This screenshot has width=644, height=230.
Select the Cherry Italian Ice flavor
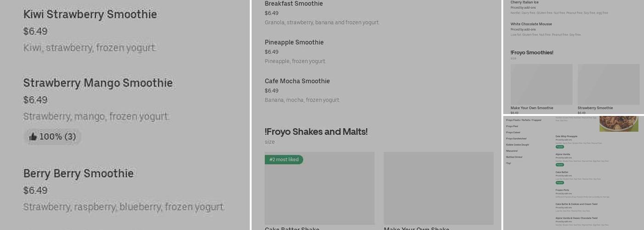[x=524, y=2]
